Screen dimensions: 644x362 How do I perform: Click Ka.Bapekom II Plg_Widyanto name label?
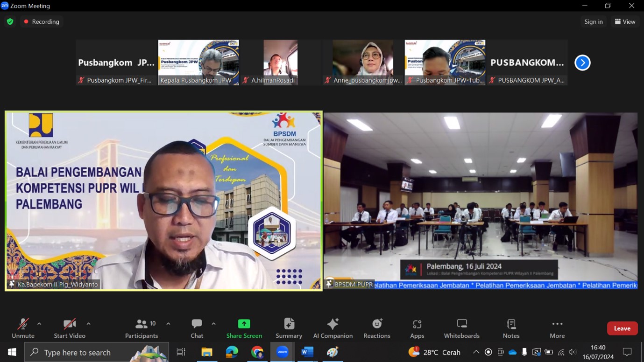54,284
